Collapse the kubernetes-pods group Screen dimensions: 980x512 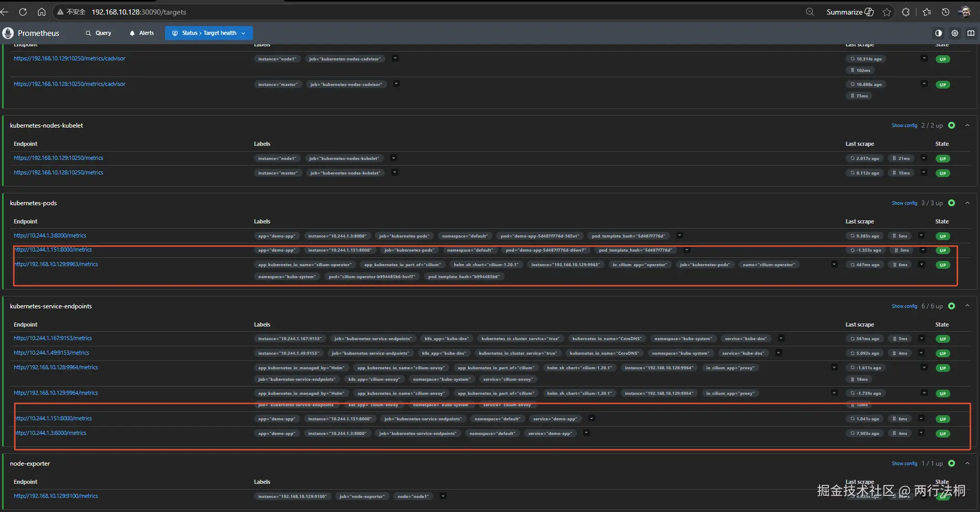tap(968, 203)
